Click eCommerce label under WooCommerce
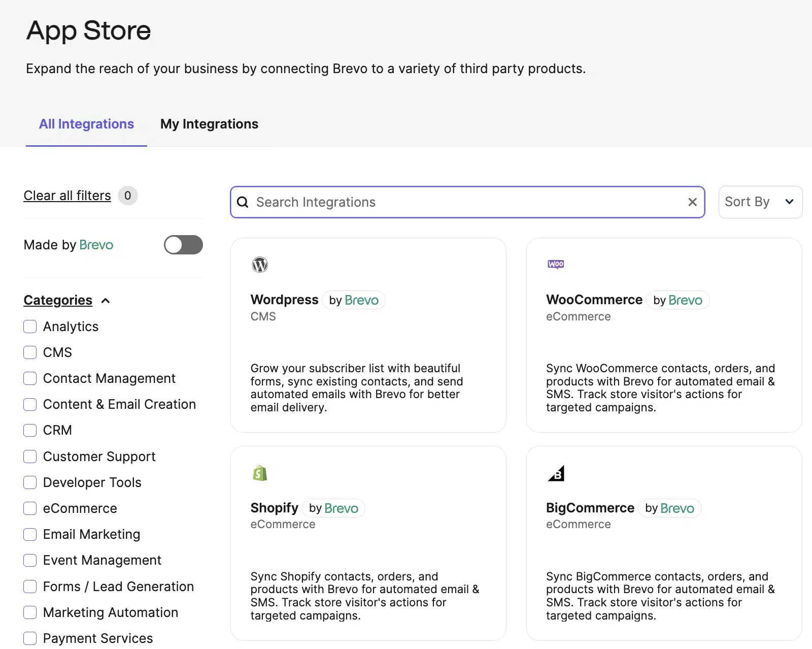The height and width of the screenshot is (649, 812). pyautogui.click(x=579, y=316)
